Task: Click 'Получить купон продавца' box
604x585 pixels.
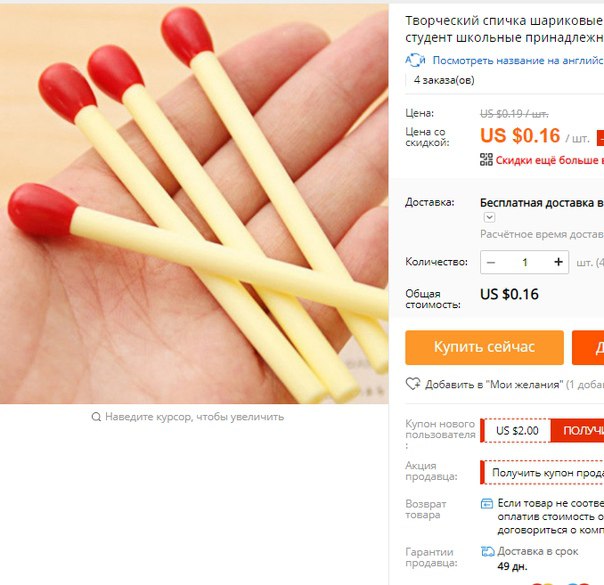Action: [543, 473]
